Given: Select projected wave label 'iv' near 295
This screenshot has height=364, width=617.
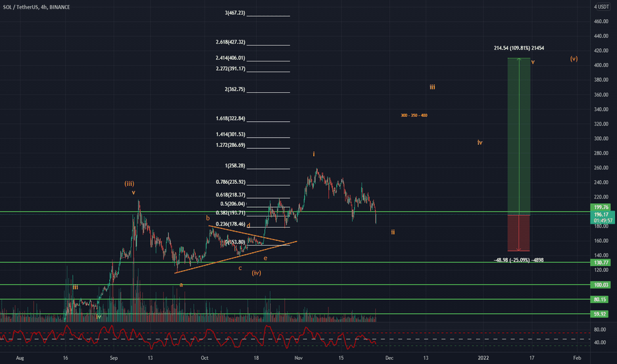Looking at the screenshot, I should tap(480, 142).
